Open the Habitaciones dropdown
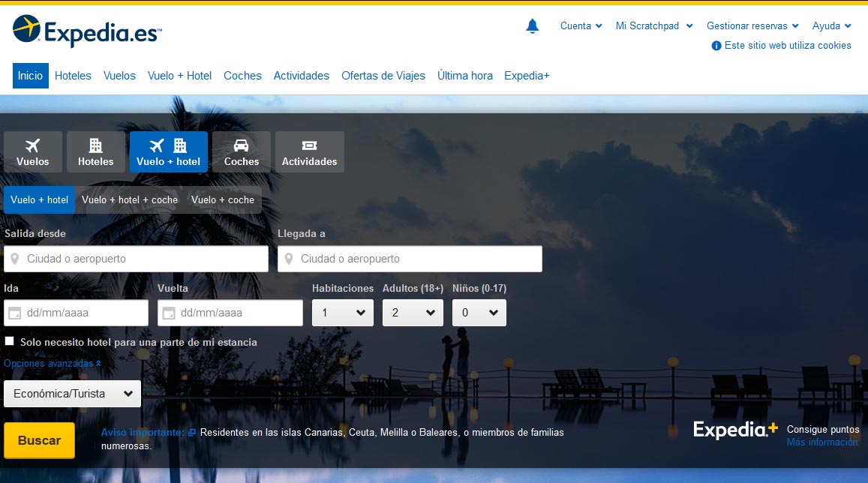The height and width of the screenshot is (483, 868). tap(343, 313)
